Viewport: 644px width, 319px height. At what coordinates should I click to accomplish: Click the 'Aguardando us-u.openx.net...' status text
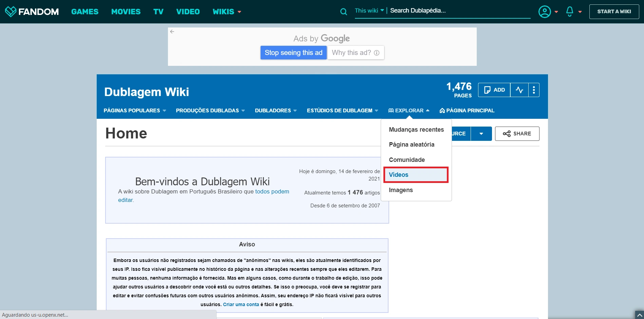point(35,315)
